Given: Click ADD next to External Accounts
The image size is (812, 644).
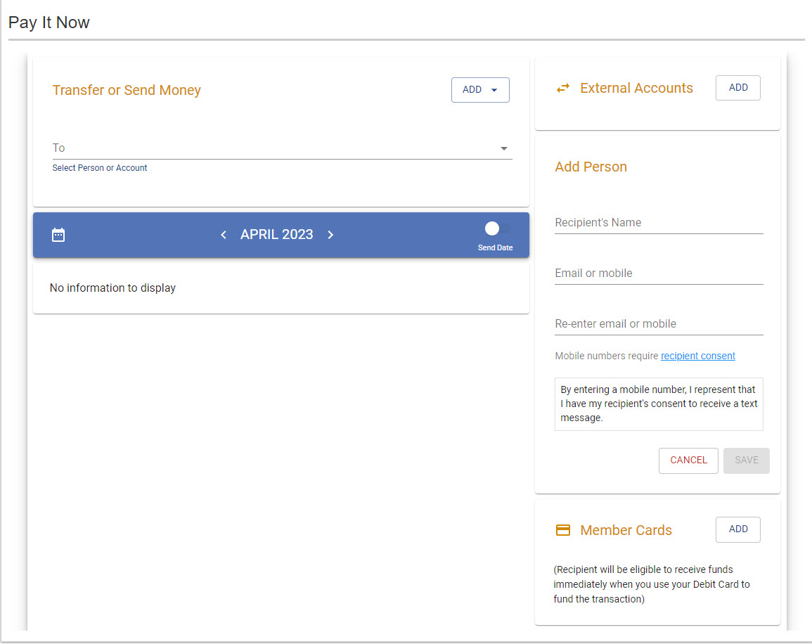Looking at the screenshot, I should tap(737, 87).
